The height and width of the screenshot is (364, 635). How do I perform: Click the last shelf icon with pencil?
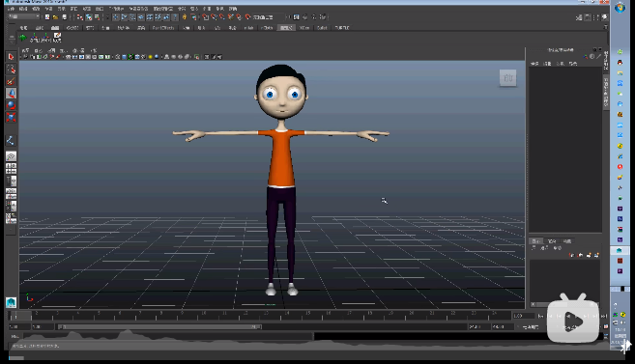coord(57,38)
